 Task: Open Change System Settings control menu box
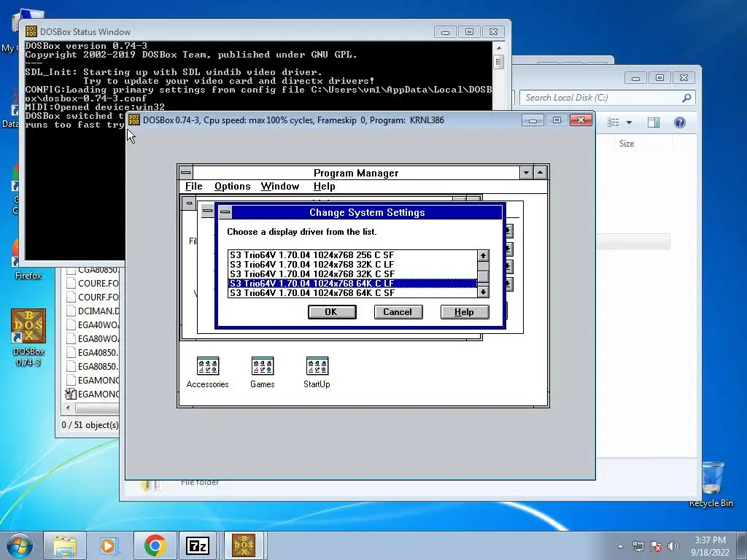pyautogui.click(x=225, y=212)
